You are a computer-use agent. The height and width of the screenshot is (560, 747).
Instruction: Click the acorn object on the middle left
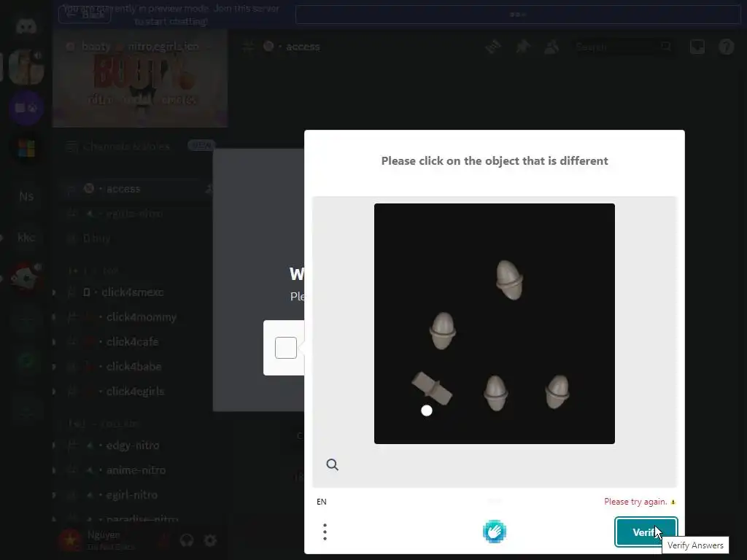(x=443, y=330)
